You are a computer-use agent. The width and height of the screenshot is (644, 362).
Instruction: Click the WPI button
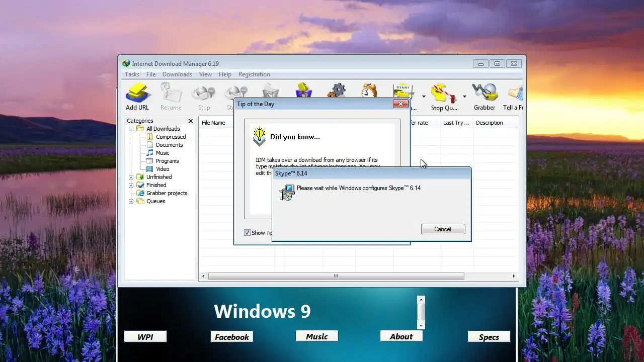coord(145,337)
